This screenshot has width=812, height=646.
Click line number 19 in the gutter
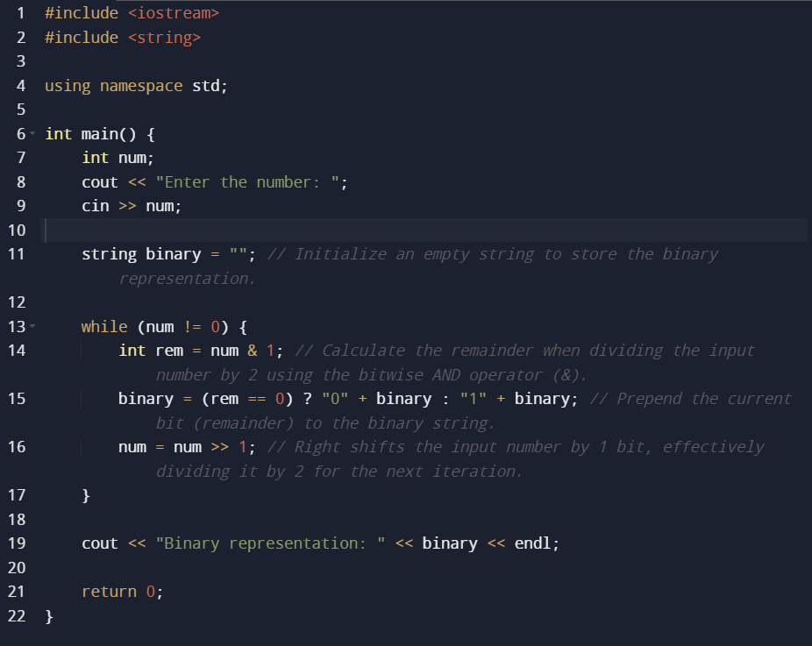click(16, 543)
